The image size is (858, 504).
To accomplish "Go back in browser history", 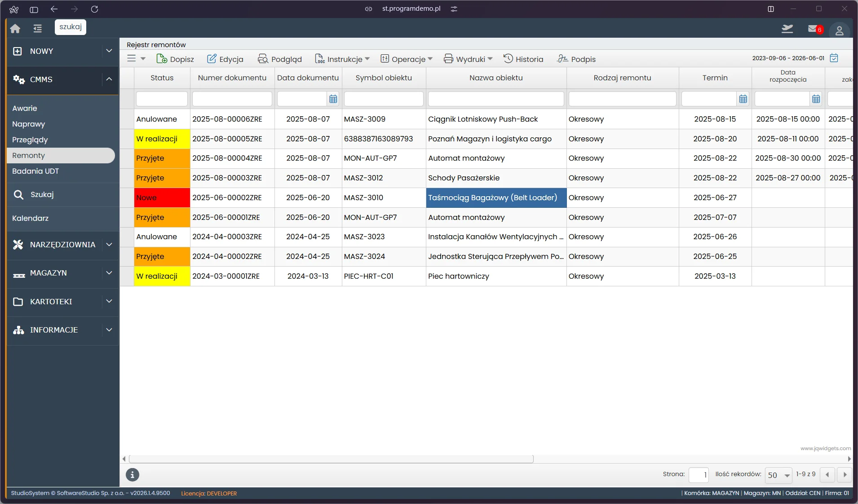I will tap(54, 9).
